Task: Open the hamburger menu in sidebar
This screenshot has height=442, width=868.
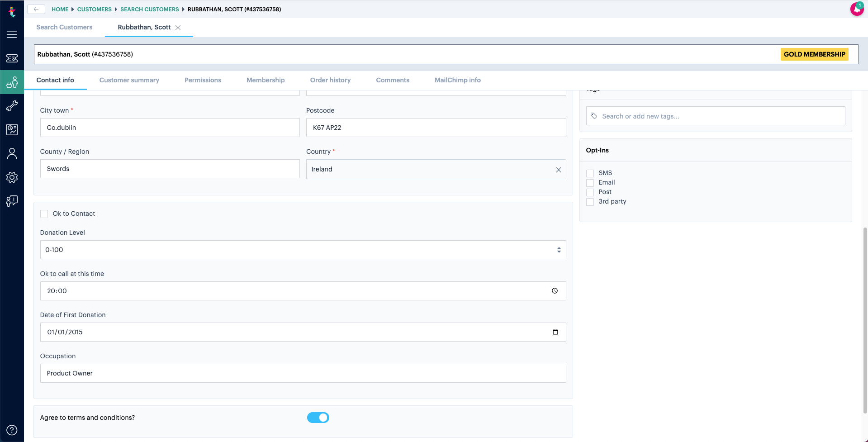Action: [x=12, y=34]
